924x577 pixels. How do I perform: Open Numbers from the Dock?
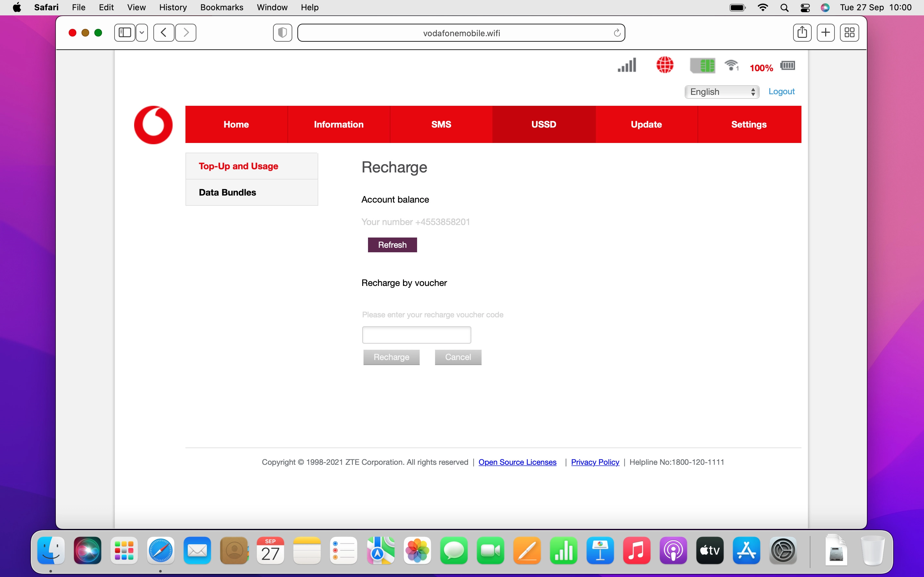pos(564,550)
